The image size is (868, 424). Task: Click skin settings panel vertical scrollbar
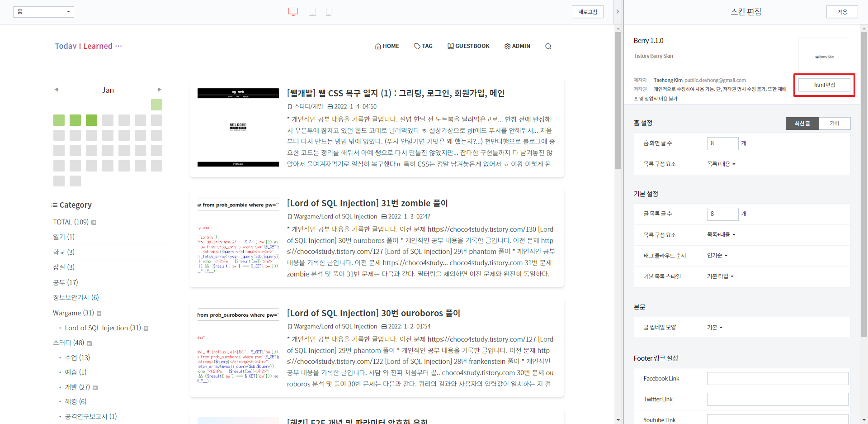pyautogui.click(x=864, y=184)
